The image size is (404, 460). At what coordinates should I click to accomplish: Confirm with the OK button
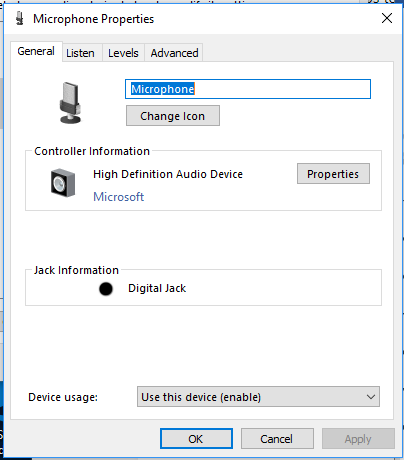(196, 439)
